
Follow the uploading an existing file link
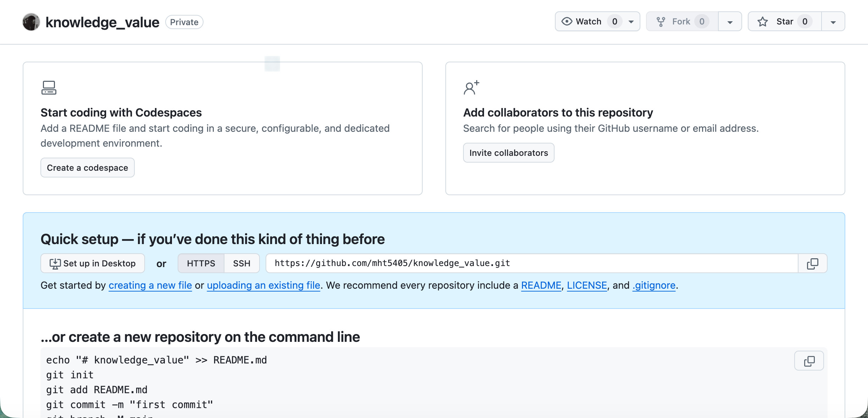click(x=263, y=286)
